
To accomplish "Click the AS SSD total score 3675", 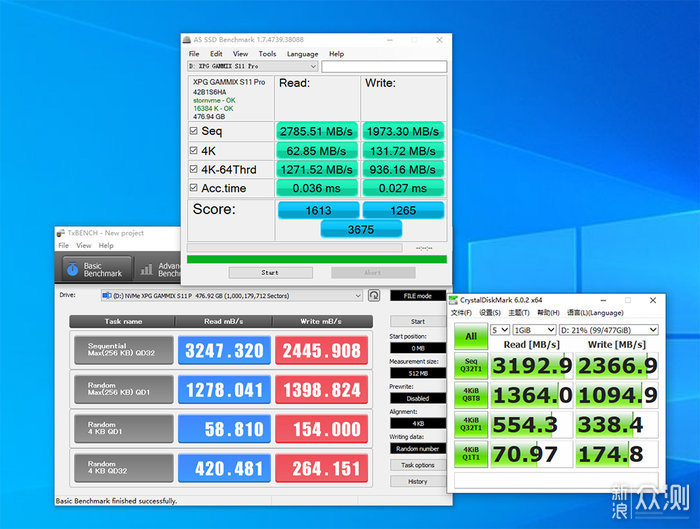I will (x=361, y=229).
